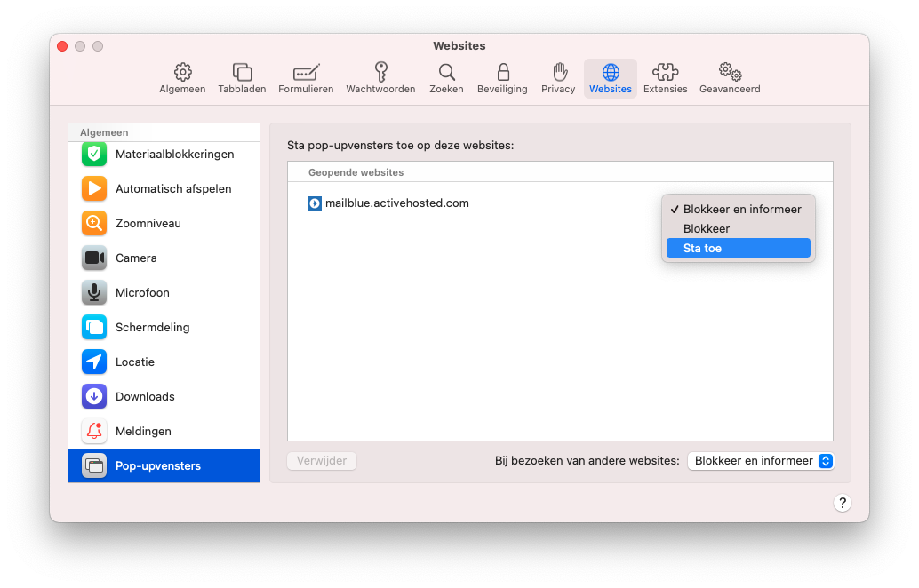
Task: Select Materiaalblokkeringen in the sidebar
Action: point(164,154)
